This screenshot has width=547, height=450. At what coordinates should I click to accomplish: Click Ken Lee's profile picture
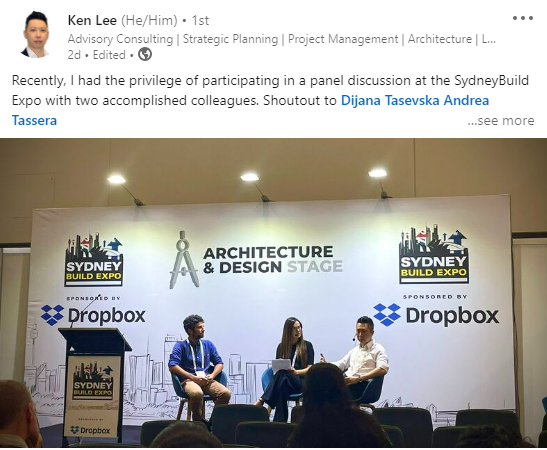36,34
